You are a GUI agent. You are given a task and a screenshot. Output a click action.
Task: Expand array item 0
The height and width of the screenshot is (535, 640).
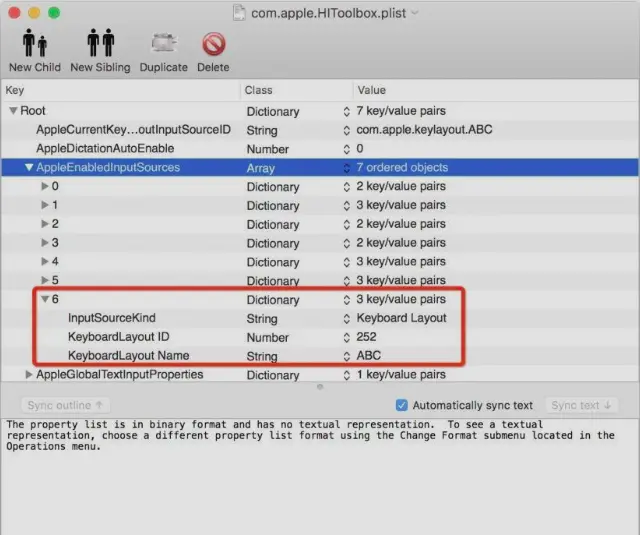click(x=44, y=186)
